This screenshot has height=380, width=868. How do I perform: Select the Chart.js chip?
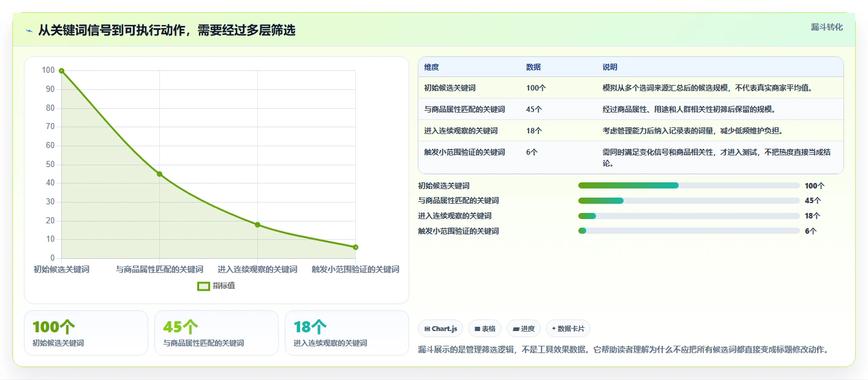click(440, 329)
